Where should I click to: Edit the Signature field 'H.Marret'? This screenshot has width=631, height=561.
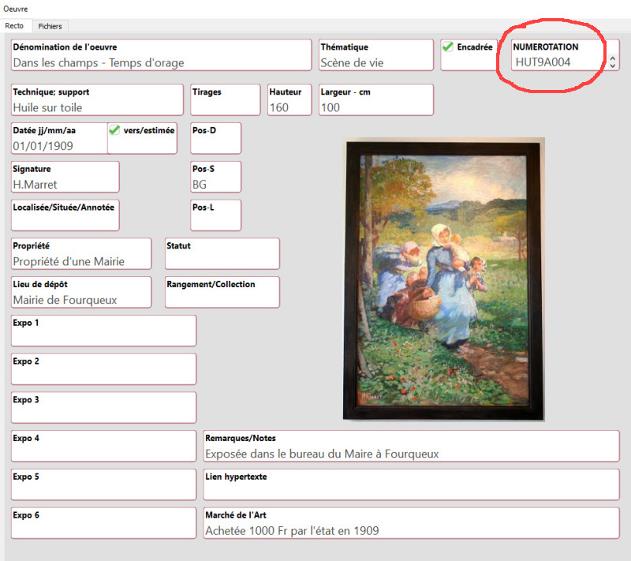tap(65, 177)
